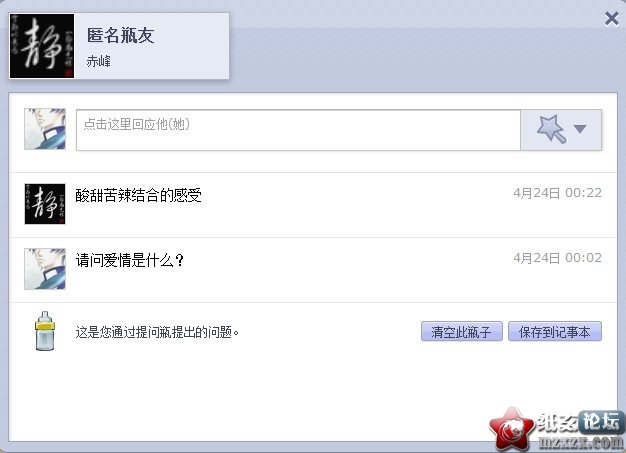The width and height of the screenshot is (626, 453).
Task: Click the 静 avatar beside the 酸甜苦辣 reply
Action: point(45,204)
